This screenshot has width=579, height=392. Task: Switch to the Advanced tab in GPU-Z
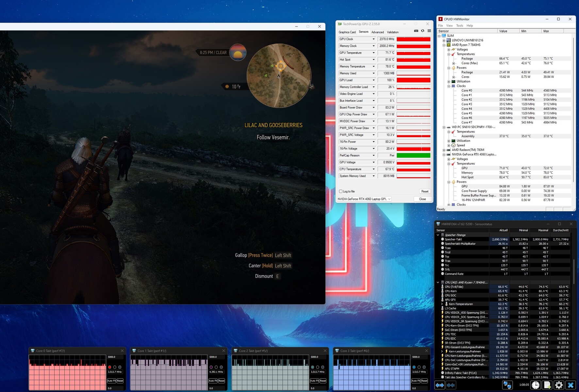(x=377, y=32)
